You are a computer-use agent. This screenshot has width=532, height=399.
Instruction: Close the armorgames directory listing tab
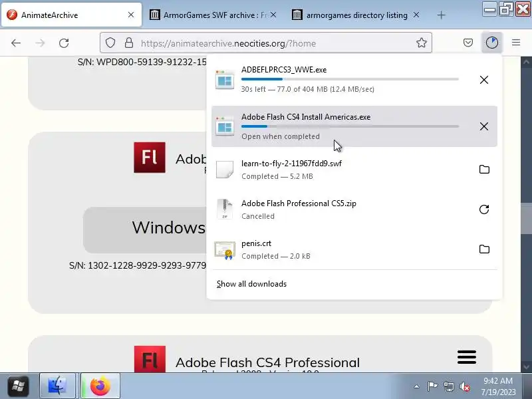coord(416,15)
